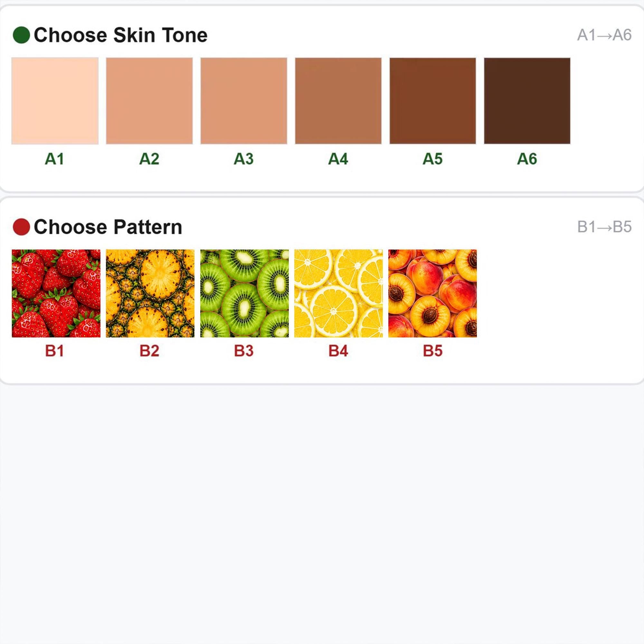Choose the B5 peach pattern
Screen dimensions: 644x644
point(433,293)
